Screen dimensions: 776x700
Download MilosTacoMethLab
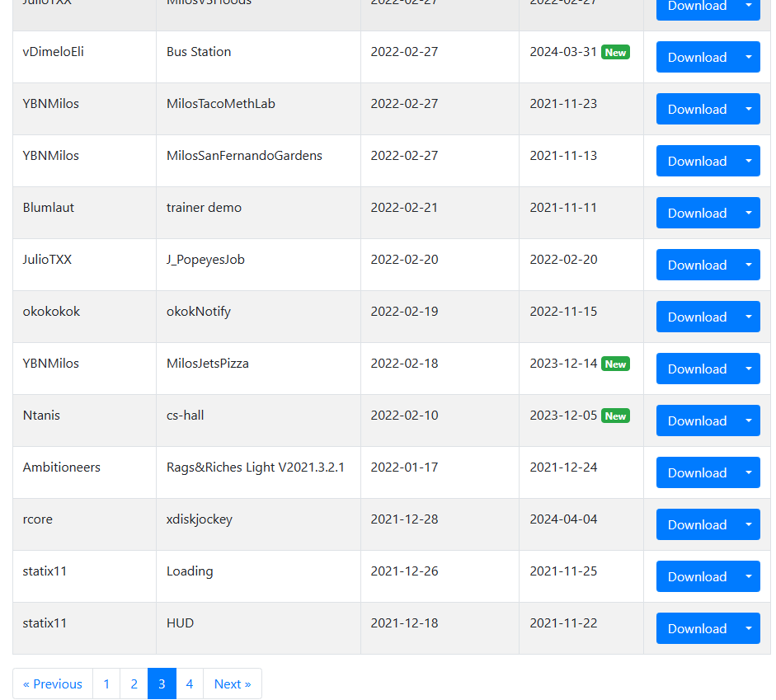coord(697,109)
